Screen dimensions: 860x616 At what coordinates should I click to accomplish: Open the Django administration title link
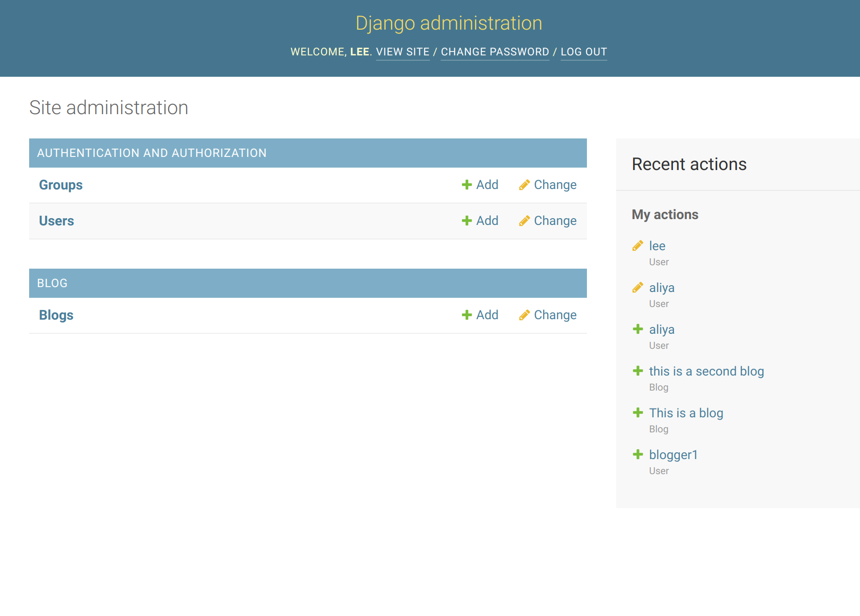click(x=449, y=23)
